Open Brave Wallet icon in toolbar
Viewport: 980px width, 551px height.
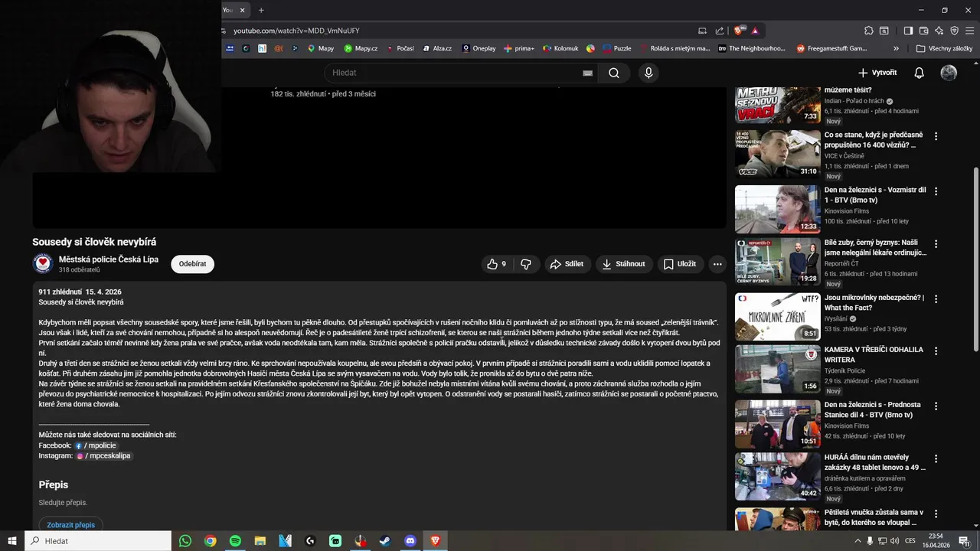coord(923,31)
